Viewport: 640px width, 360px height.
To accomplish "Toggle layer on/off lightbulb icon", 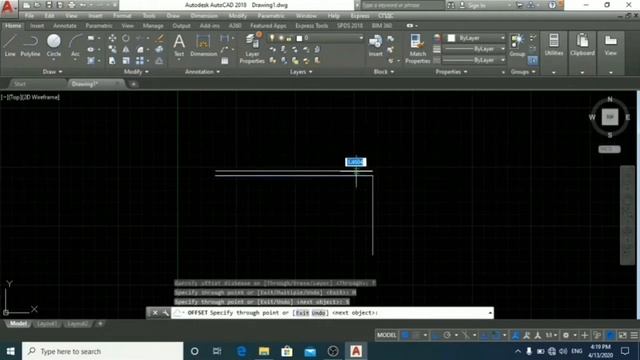I will pos(272,38).
